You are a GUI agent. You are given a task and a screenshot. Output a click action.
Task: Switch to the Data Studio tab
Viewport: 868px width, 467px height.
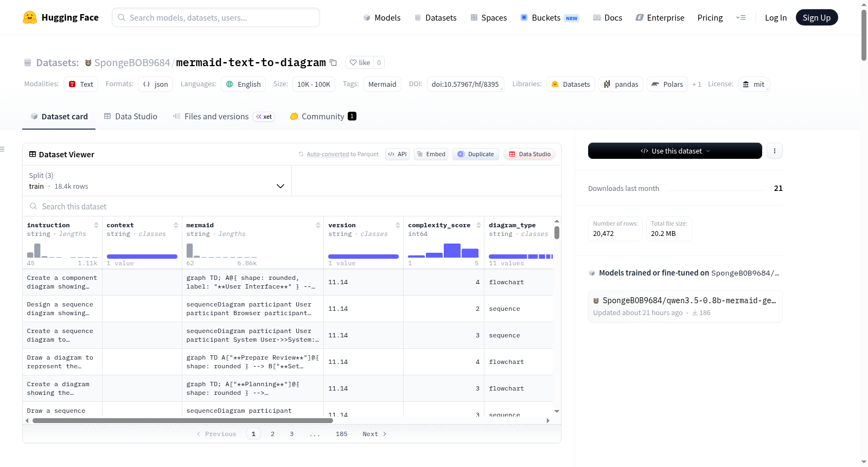(131, 117)
